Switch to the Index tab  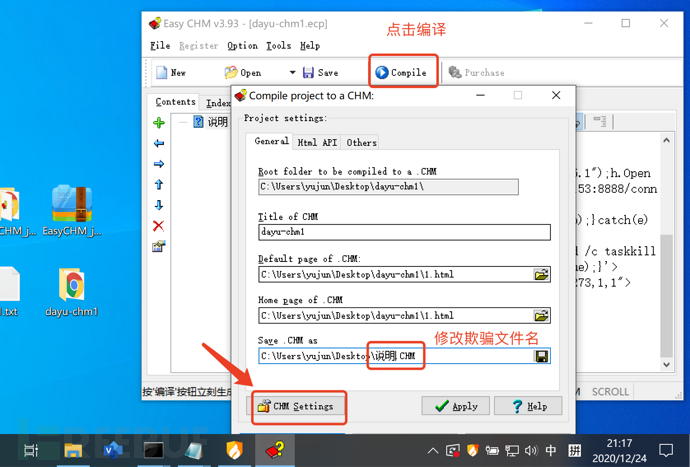coord(218,103)
